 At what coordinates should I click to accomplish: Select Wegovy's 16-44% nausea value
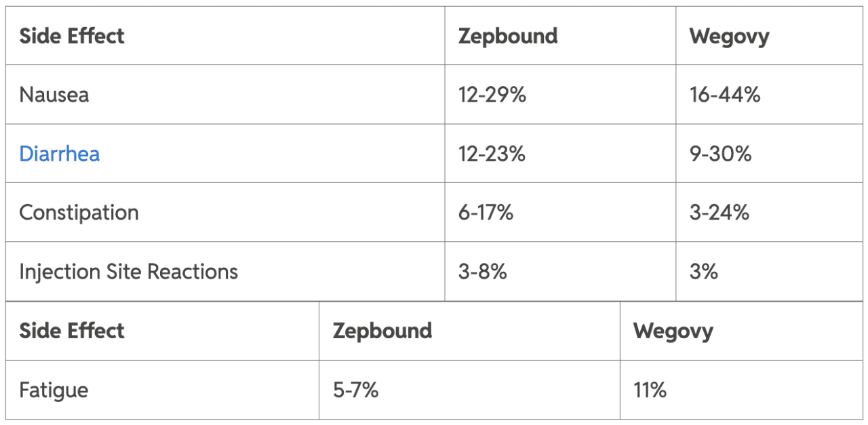(x=725, y=95)
